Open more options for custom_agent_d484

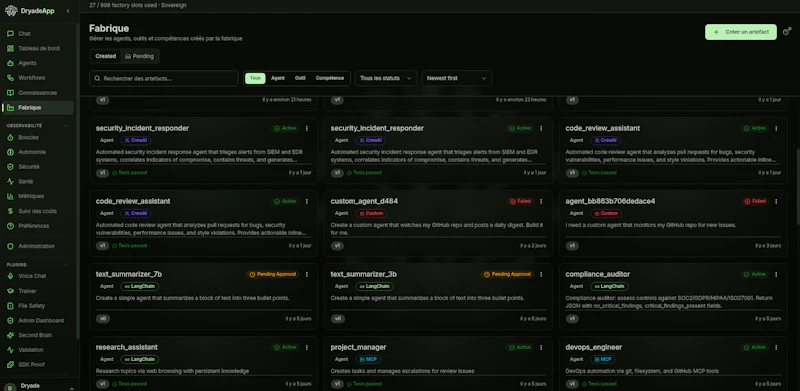coord(541,201)
